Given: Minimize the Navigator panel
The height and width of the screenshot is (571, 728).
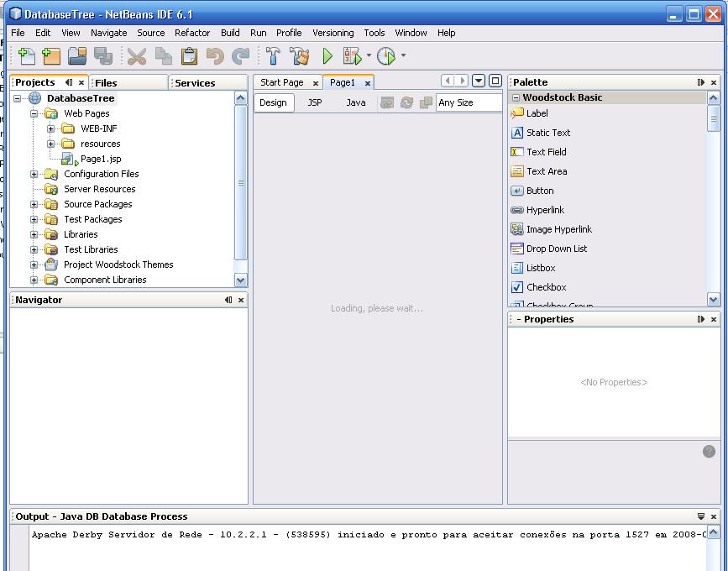Looking at the screenshot, I should [x=228, y=300].
